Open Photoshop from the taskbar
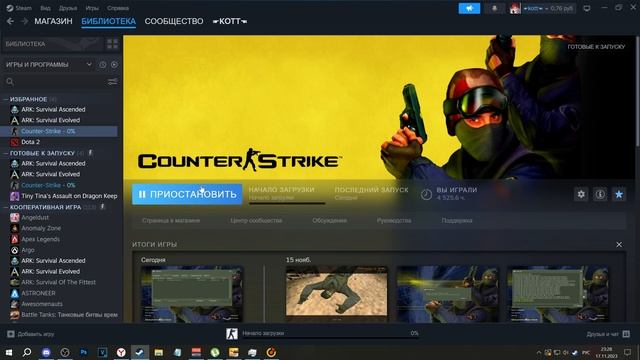640x360 pixels. 84,352
